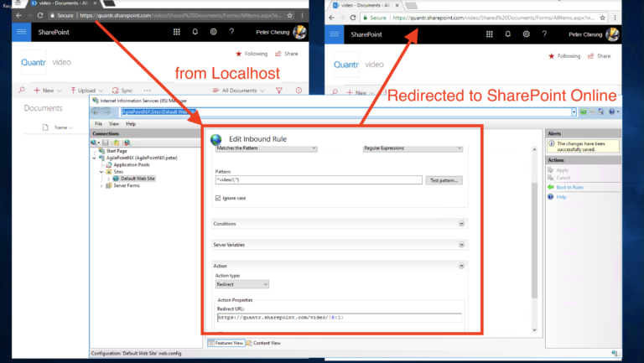Expand the Conditions section
This screenshot has width=644, height=363.
[x=461, y=223]
